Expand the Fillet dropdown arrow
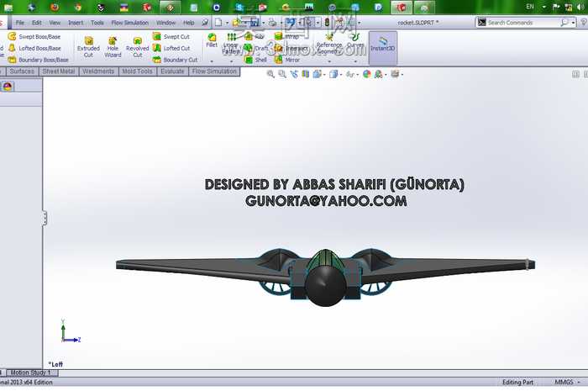The height and width of the screenshot is (391, 588). coord(212,61)
